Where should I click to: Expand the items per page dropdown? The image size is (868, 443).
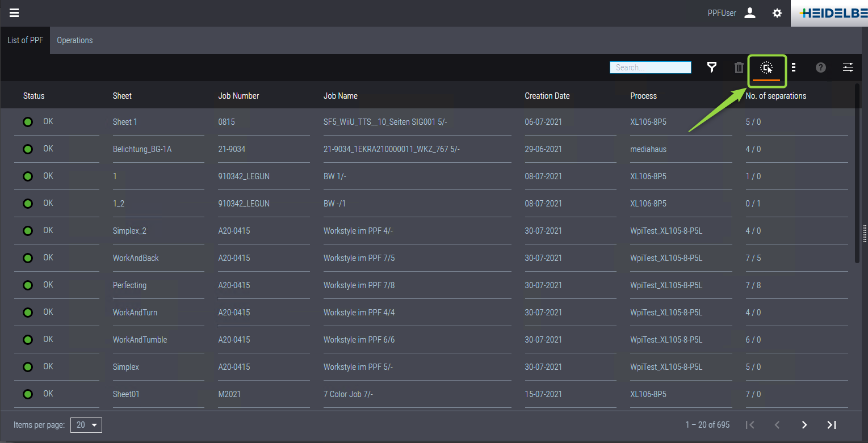coord(86,425)
